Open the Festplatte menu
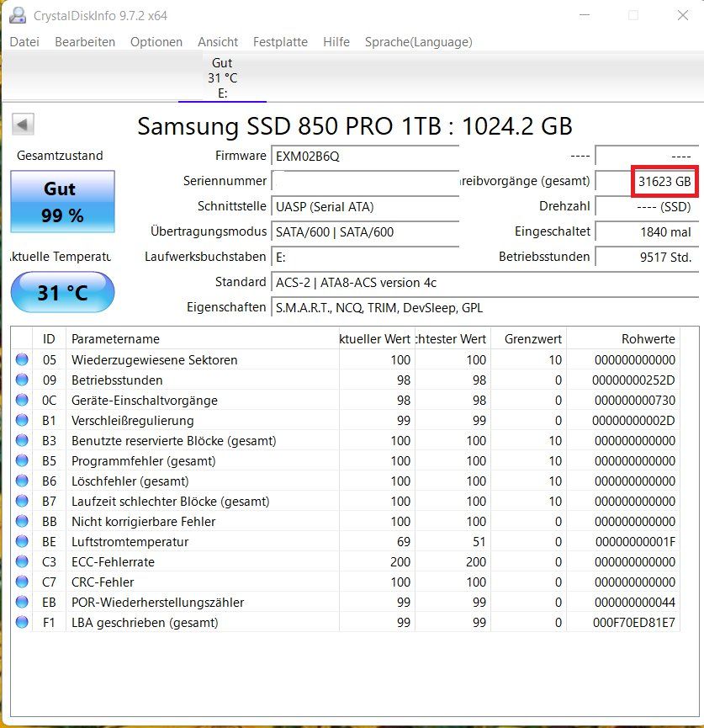704x728 pixels. 280,42
